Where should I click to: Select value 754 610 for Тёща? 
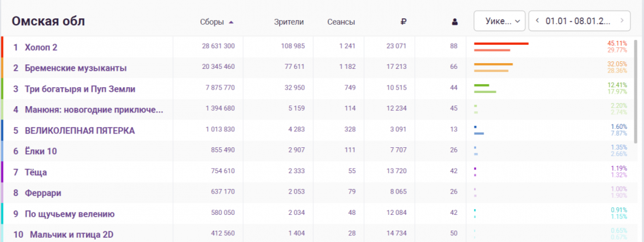coord(223,171)
